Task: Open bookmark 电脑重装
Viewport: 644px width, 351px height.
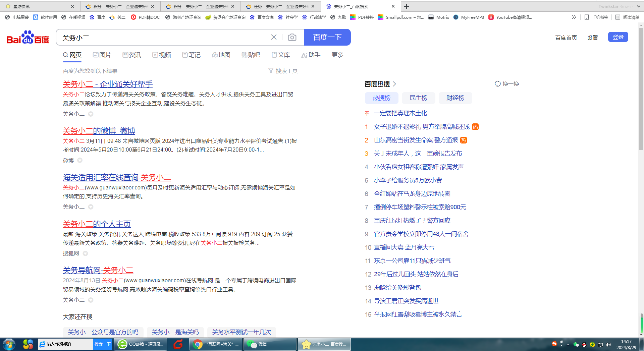Action: (x=17, y=17)
